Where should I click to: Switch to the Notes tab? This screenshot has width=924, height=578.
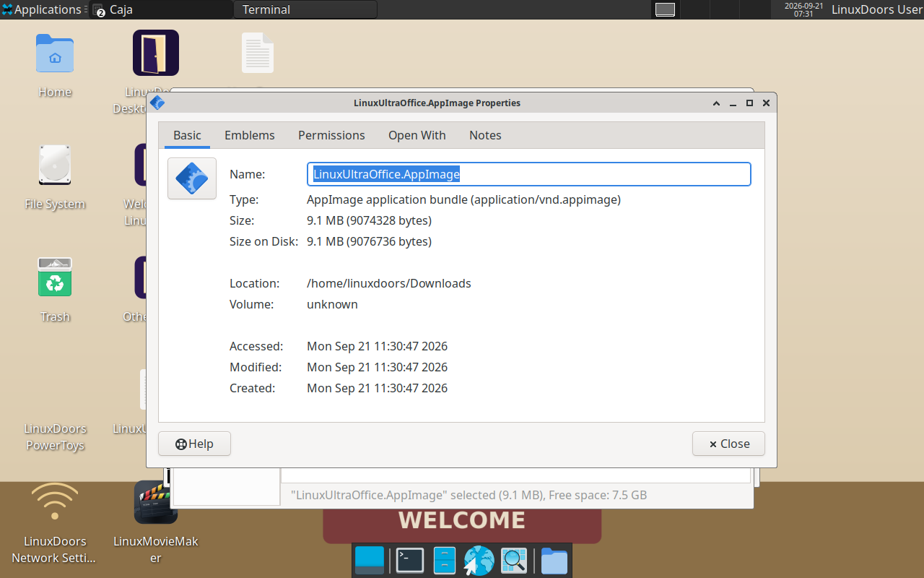click(485, 135)
